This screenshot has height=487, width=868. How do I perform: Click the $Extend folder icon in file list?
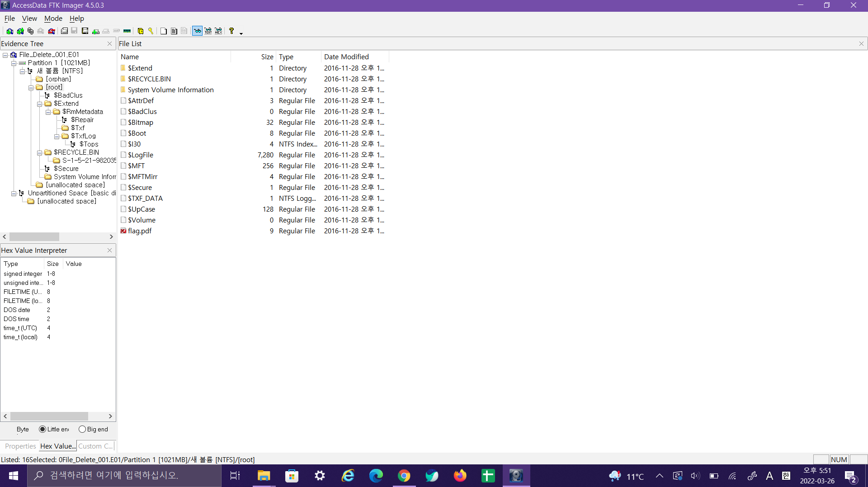[x=123, y=68]
